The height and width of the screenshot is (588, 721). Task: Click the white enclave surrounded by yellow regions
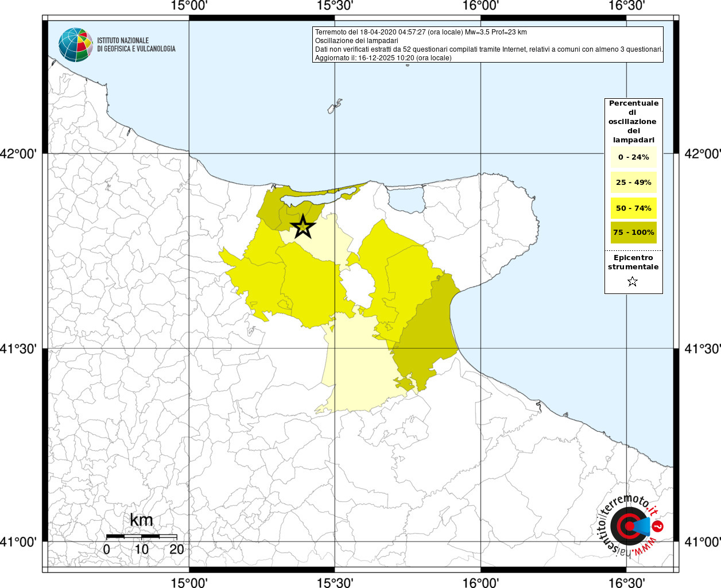357,286
